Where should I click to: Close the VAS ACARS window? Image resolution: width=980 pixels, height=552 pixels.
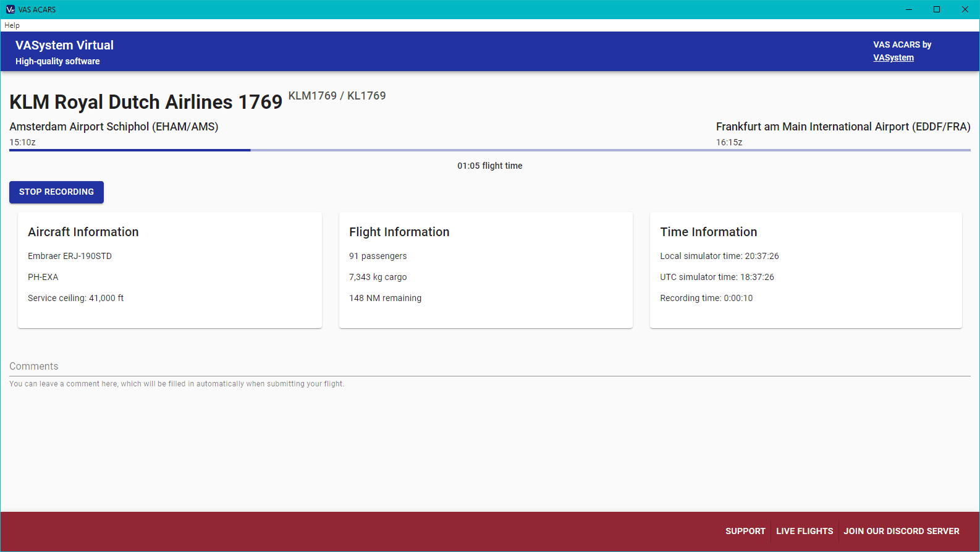pyautogui.click(x=965, y=9)
